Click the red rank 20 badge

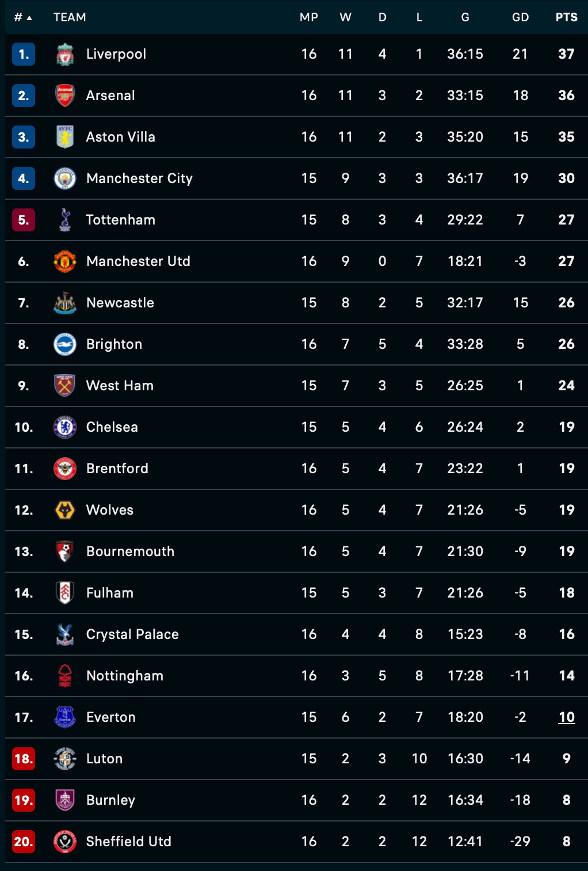pyautogui.click(x=24, y=842)
